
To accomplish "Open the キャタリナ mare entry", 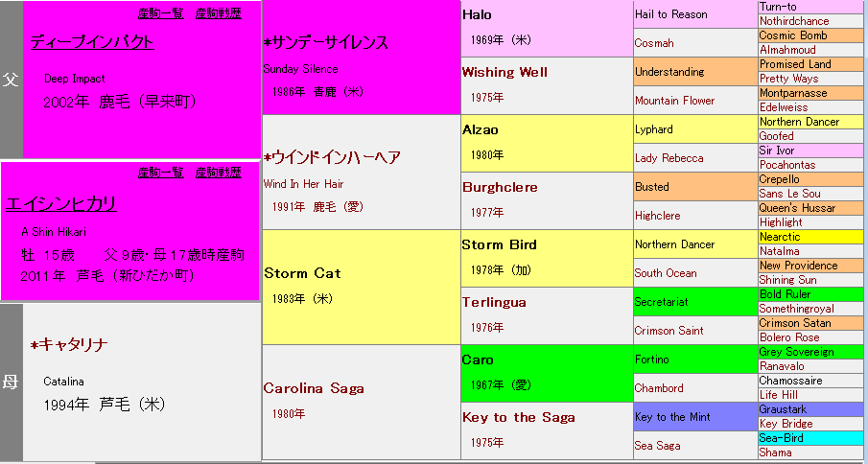I will [x=69, y=345].
